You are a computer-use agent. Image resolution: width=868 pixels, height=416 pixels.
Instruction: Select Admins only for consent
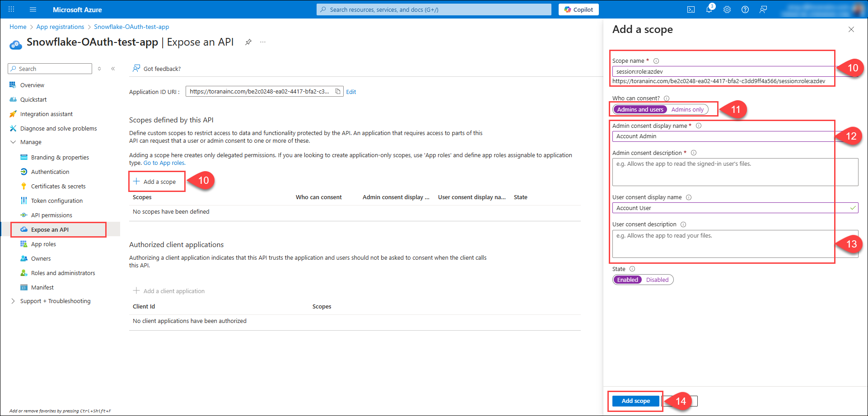(687, 109)
